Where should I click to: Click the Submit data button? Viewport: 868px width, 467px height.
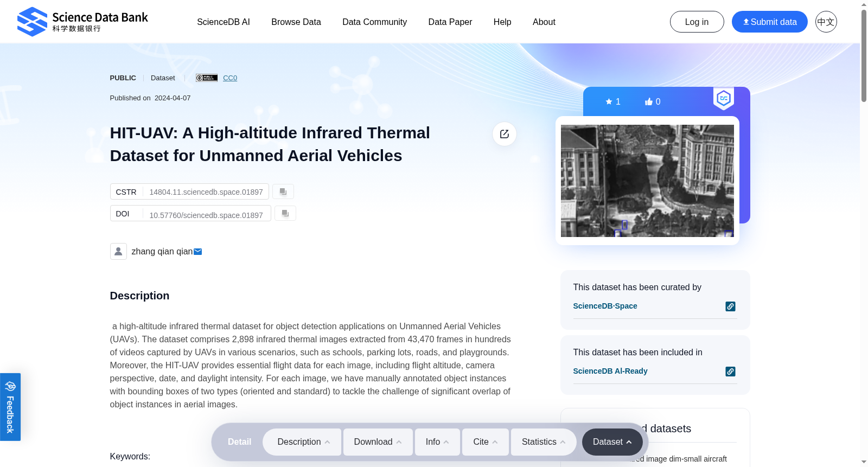click(x=770, y=22)
